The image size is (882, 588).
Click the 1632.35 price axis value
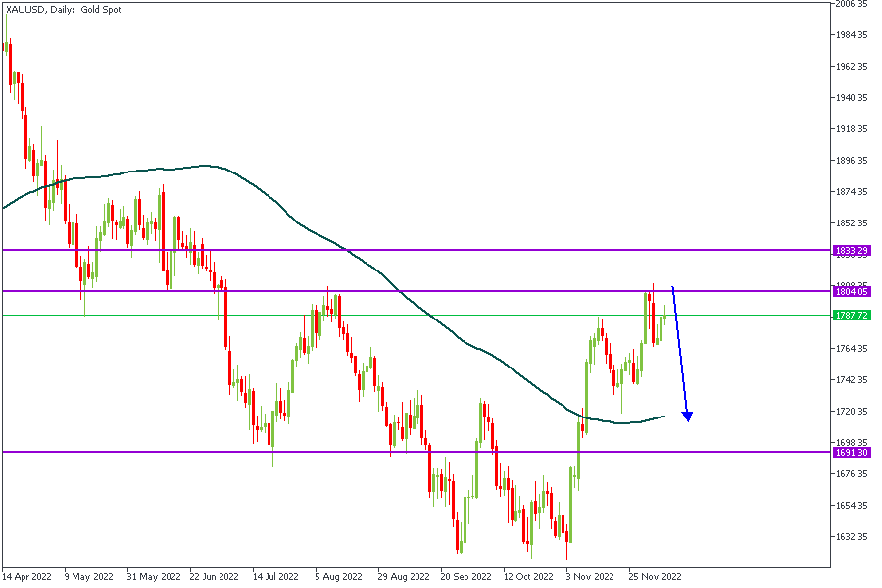click(x=851, y=537)
